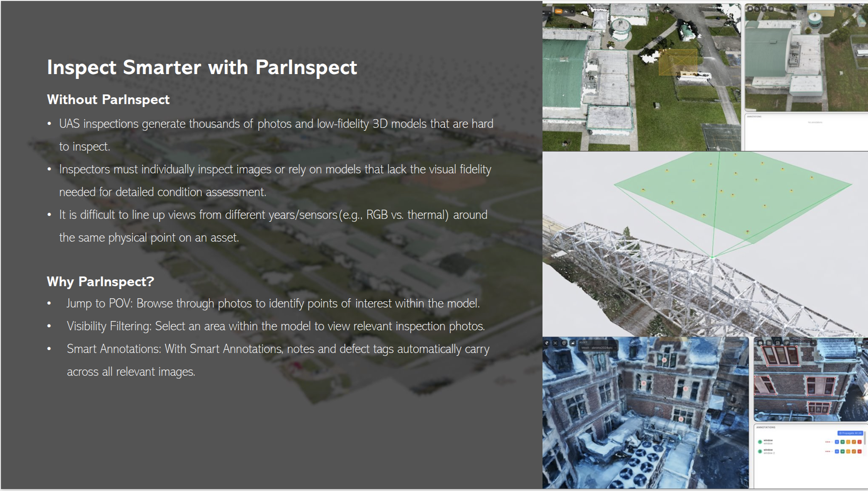Screen dimensions: 868x491
Task: Open the question-mark help button
Action: [572, 11]
